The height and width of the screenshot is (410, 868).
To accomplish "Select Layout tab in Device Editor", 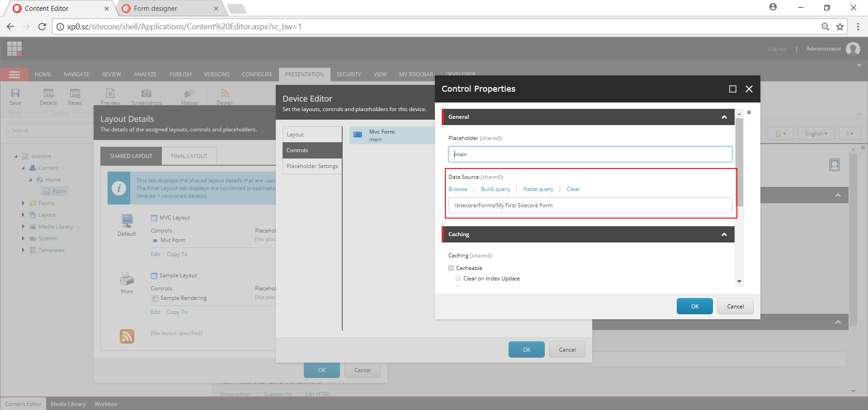I will (312, 135).
